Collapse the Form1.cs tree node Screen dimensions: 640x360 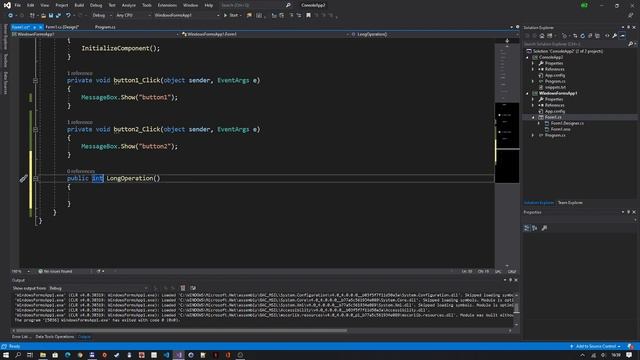tap(533, 118)
